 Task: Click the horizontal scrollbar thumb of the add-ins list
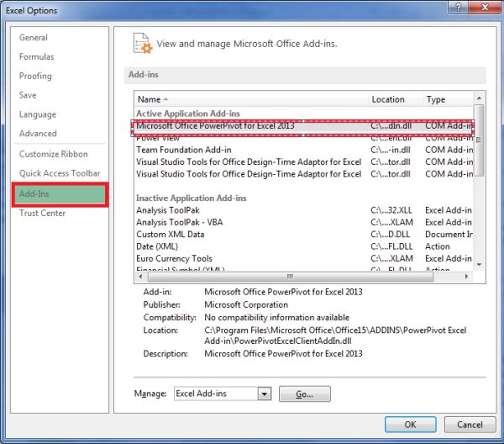pyautogui.click(x=291, y=277)
